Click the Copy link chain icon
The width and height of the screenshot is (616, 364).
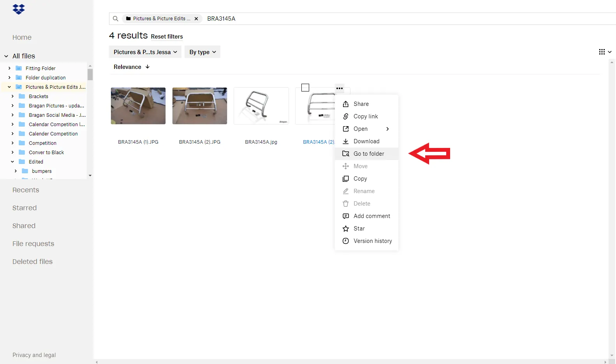pyautogui.click(x=346, y=116)
